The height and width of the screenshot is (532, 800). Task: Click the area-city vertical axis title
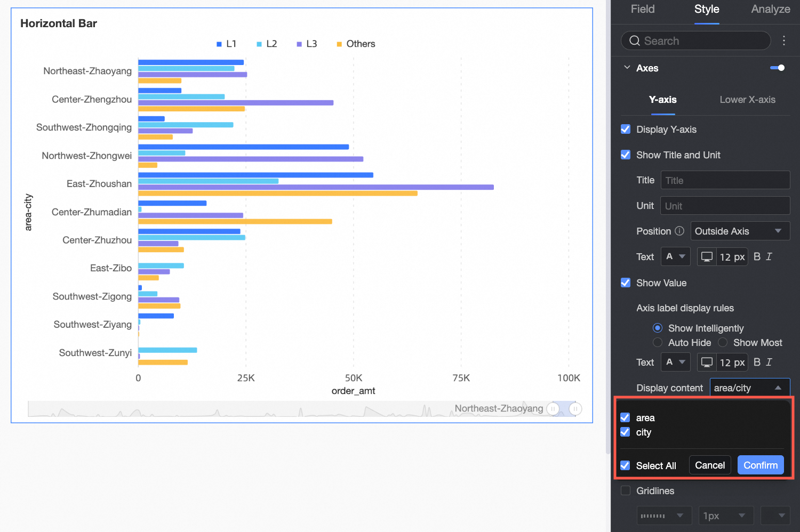[28, 212]
